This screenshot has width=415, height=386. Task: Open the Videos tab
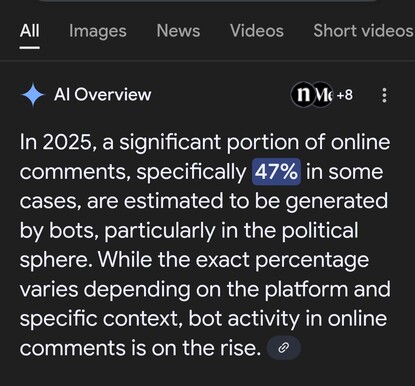[x=257, y=31]
